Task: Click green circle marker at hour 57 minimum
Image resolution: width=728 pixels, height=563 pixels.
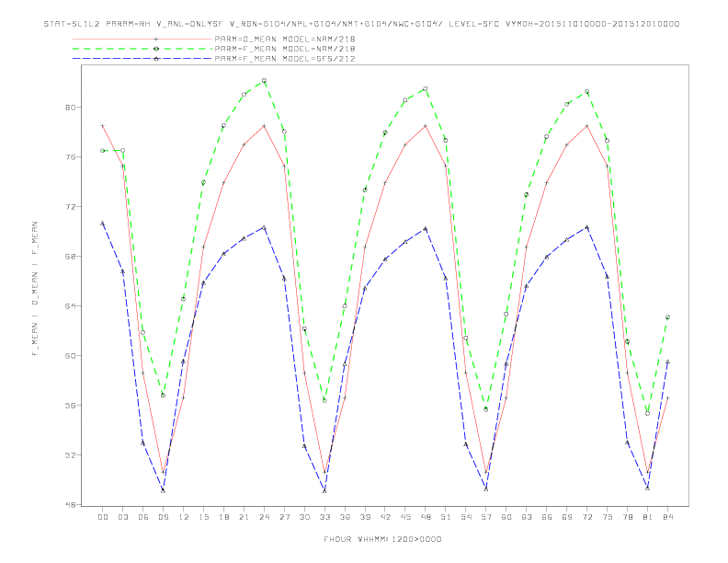Action: (x=485, y=409)
